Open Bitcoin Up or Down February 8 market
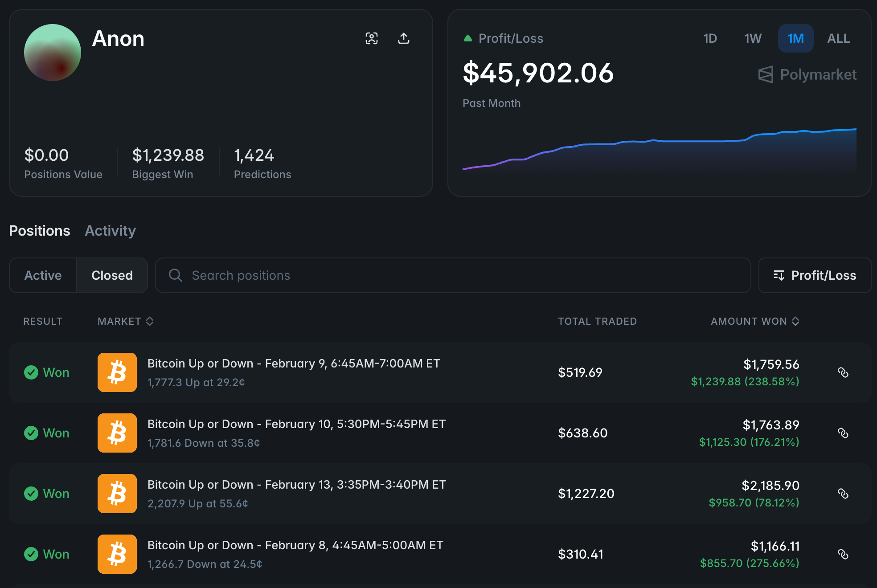Viewport: 877px width, 588px height. [x=295, y=545]
